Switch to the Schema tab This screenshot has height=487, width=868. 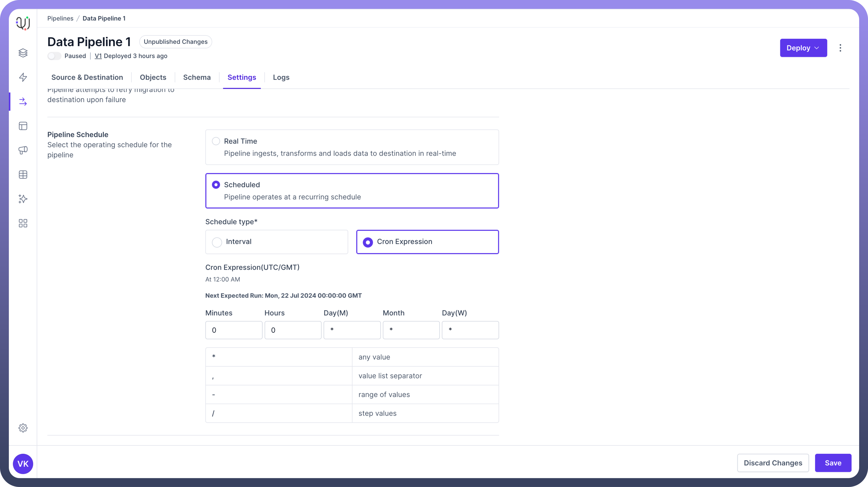pyautogui.click(x=197, y=77)
